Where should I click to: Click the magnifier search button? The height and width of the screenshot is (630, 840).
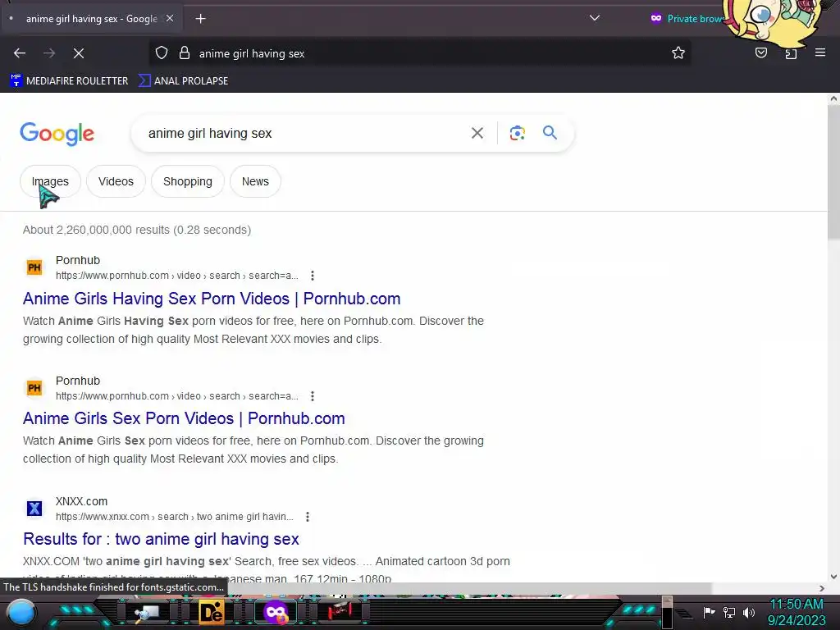click(550, 133)
